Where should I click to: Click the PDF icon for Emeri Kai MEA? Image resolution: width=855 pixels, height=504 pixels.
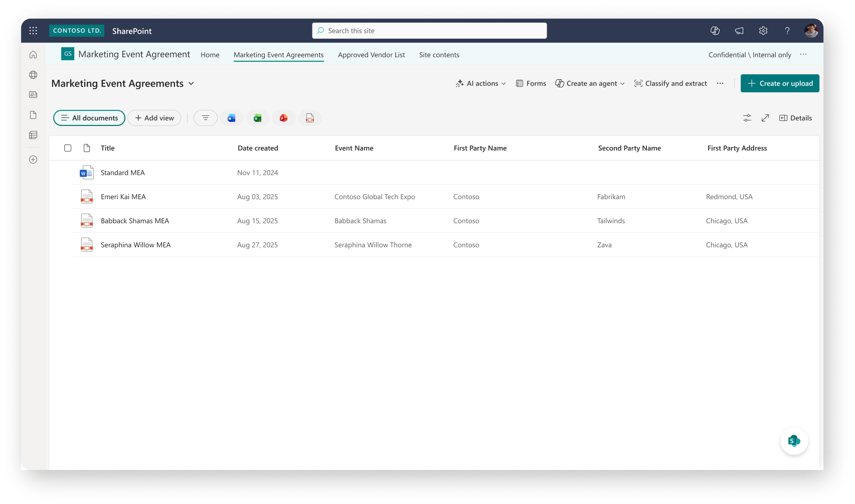tap(87, 197)
